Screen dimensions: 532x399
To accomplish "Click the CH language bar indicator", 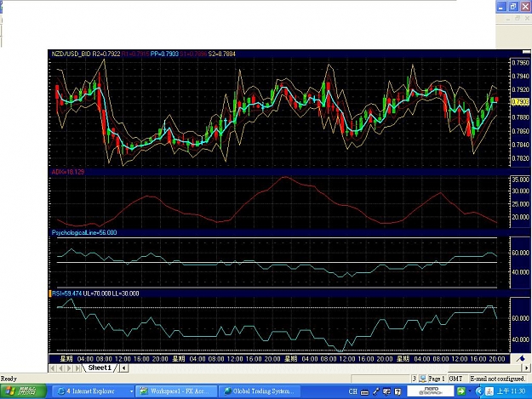I will 353,391.
